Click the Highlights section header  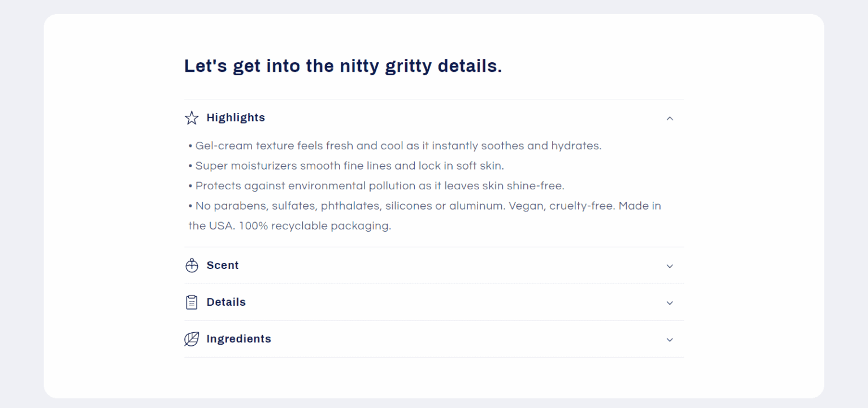click(x=236, y=118)
